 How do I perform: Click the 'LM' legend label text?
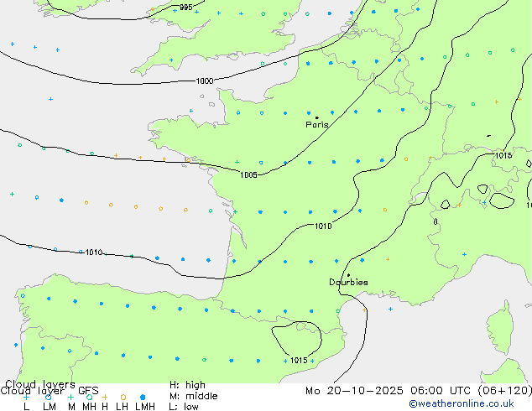[50, 407]
